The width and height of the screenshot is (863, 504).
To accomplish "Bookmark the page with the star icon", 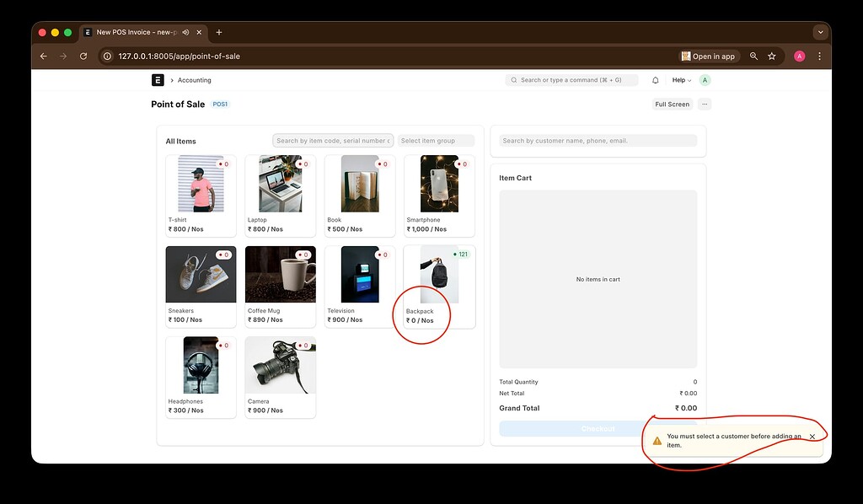I will [x=772, y=56].
